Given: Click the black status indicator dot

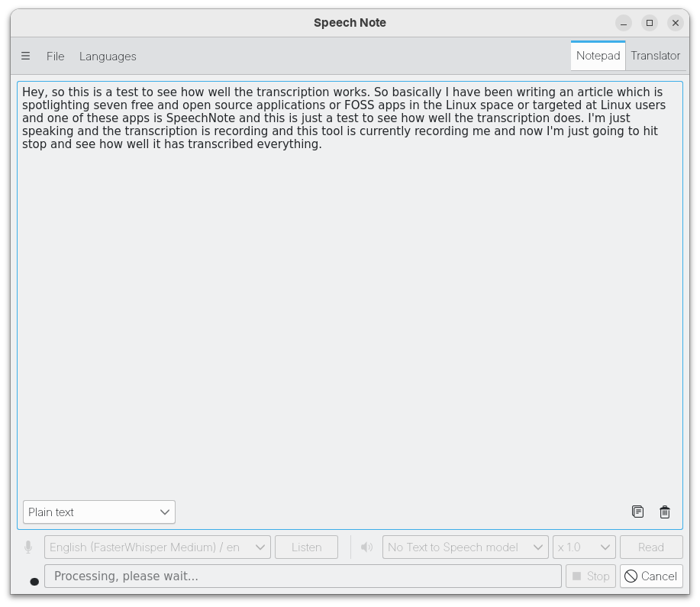Looking at the screenshot, I should [x=34, y=582].
